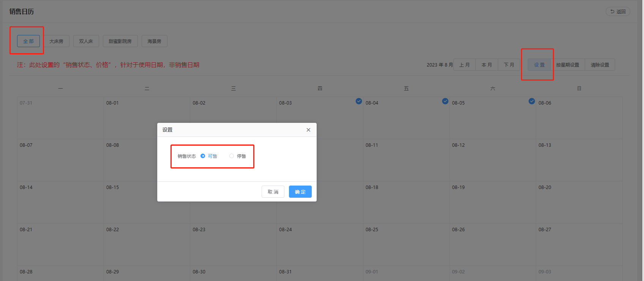The height and width of the screenshot is (281, 644).
Task: Click the 取消 cancel button
Action: pyautogui.click(x=273, y=192)
